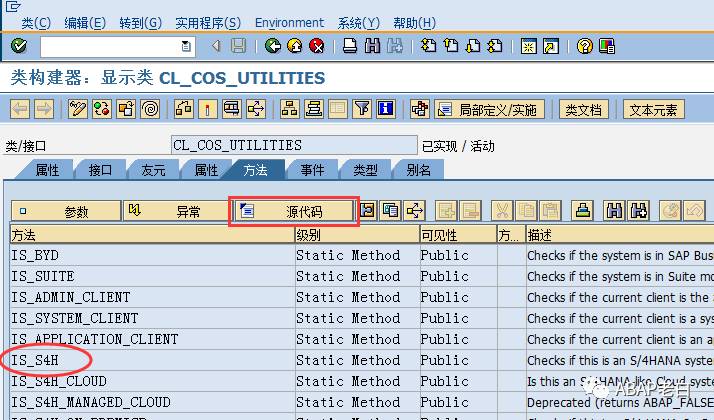Select the IS_S4H method cell

click(153, 360)
